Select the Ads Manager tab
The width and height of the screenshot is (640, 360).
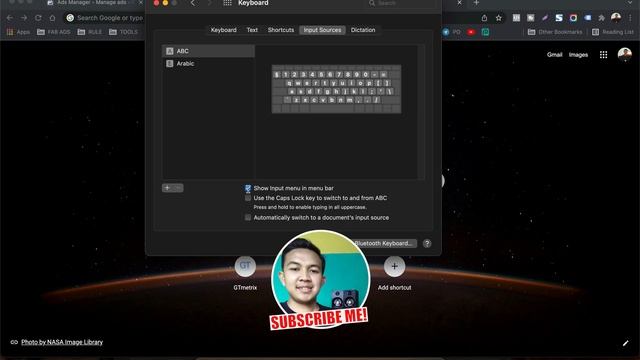[92, 3]
